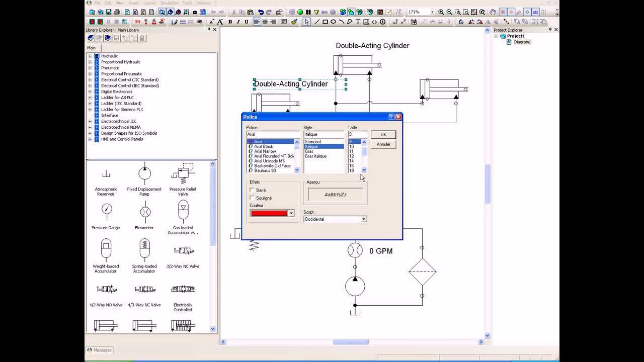Expand the Pneumatic library tree node
The image size is (644, 362).
(x=90, y=68)
